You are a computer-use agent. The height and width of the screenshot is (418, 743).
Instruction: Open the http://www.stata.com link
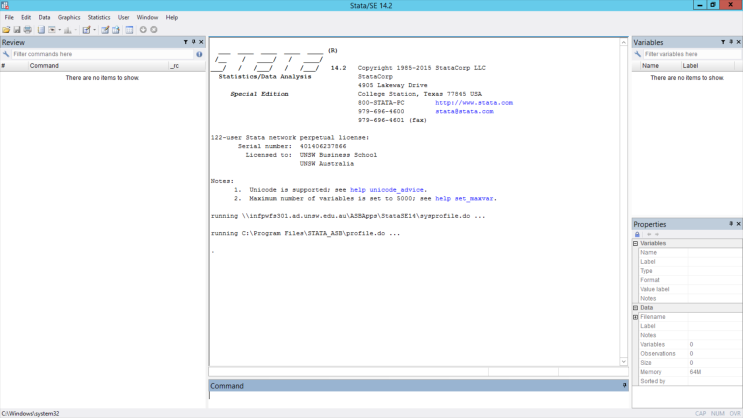(473, 102)
